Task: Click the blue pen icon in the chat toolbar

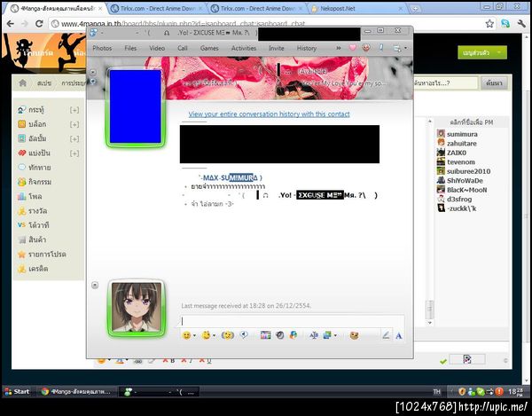Action: point(381,48)
